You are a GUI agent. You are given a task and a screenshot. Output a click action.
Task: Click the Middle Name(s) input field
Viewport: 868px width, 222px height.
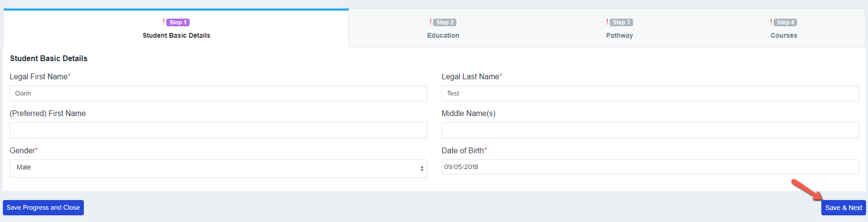650,130
